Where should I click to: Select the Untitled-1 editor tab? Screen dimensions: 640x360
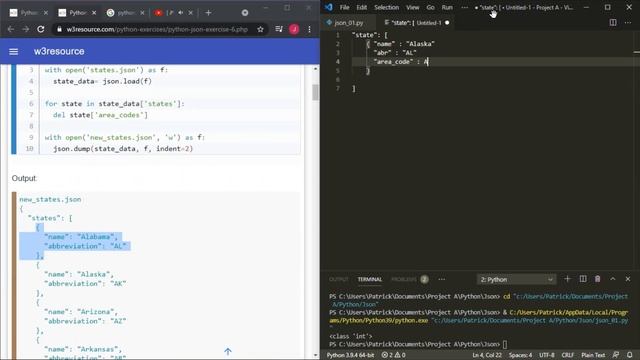pos(416,23)
